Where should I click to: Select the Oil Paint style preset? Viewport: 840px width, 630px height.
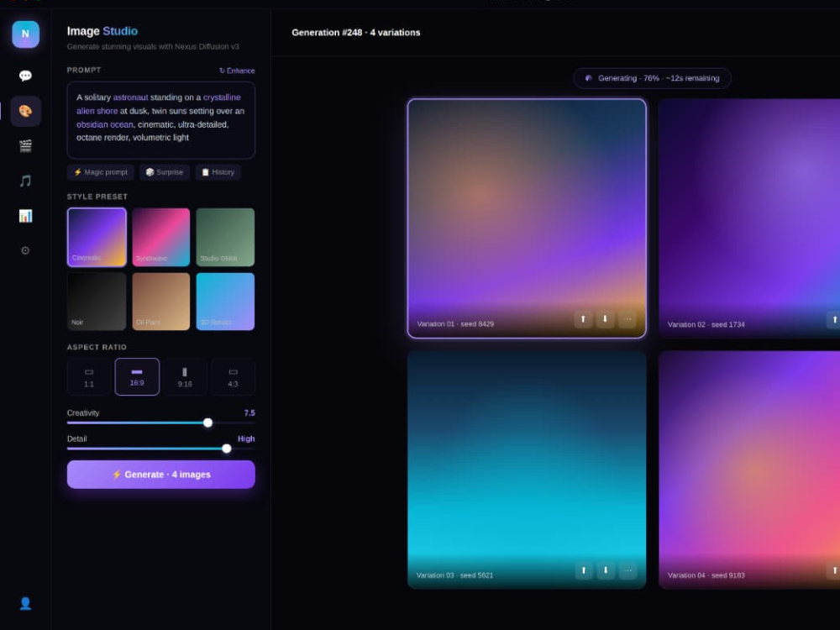click(160, 301)
